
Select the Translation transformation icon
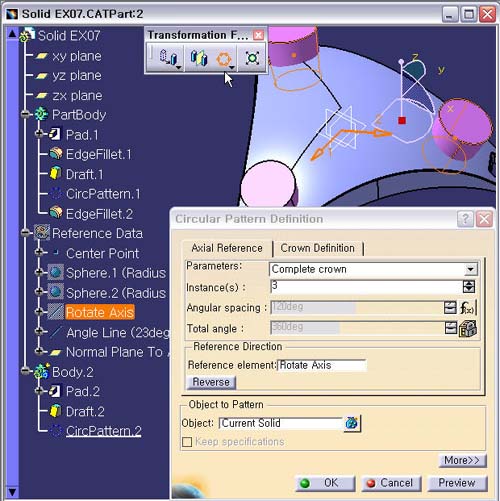168,58
